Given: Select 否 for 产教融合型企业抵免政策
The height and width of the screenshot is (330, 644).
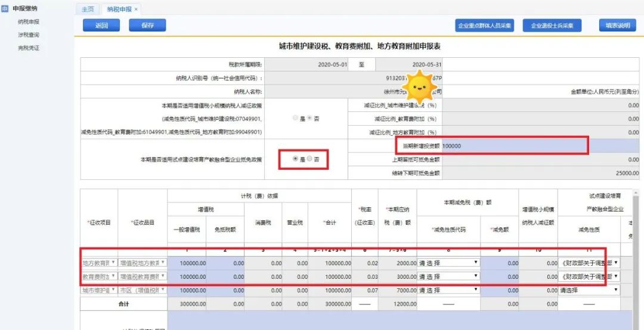Looking at the screenshot, I should (x=309, y=159).
